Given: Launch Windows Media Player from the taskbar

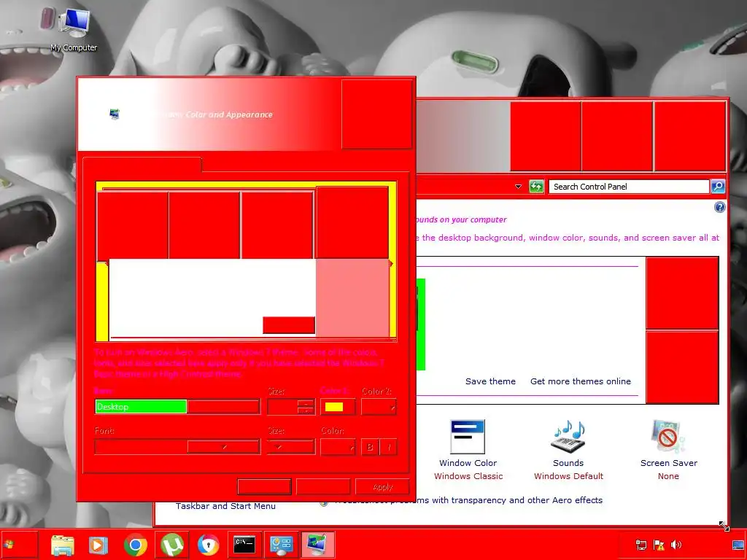Looking at the screenshot, I should tap(98, 545).
